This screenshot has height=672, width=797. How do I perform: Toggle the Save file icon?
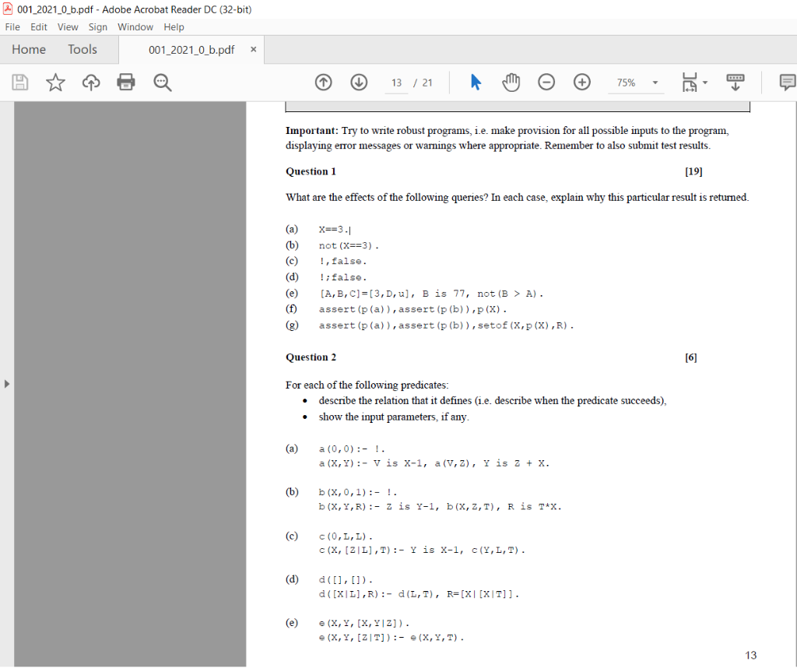coord(20,82)
